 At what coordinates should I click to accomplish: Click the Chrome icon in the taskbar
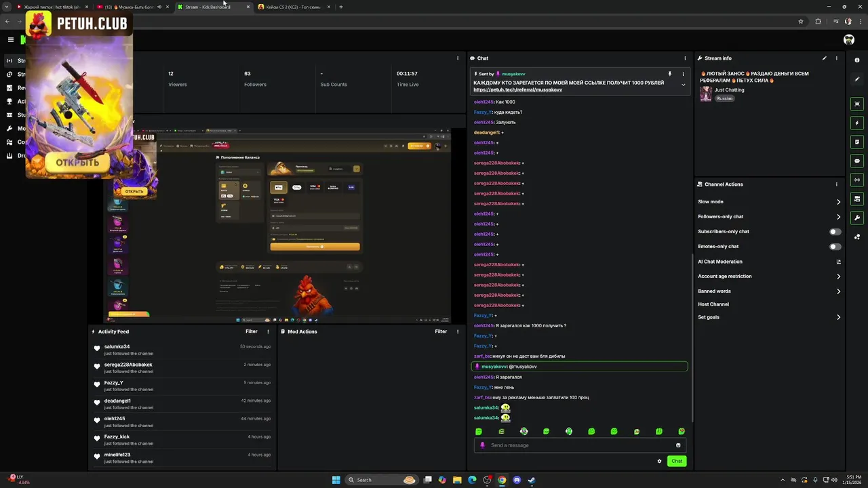502,480
